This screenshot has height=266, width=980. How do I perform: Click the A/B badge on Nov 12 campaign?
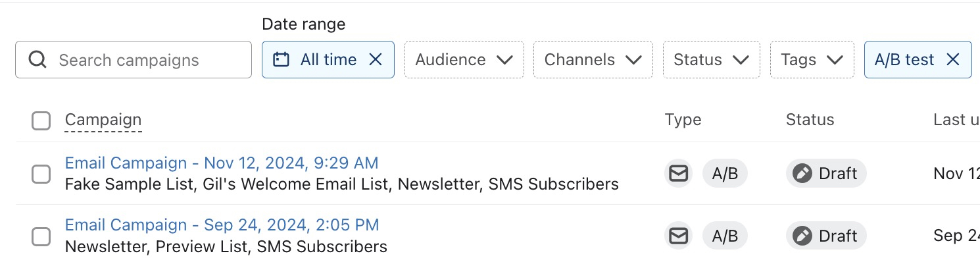(725, 173)
